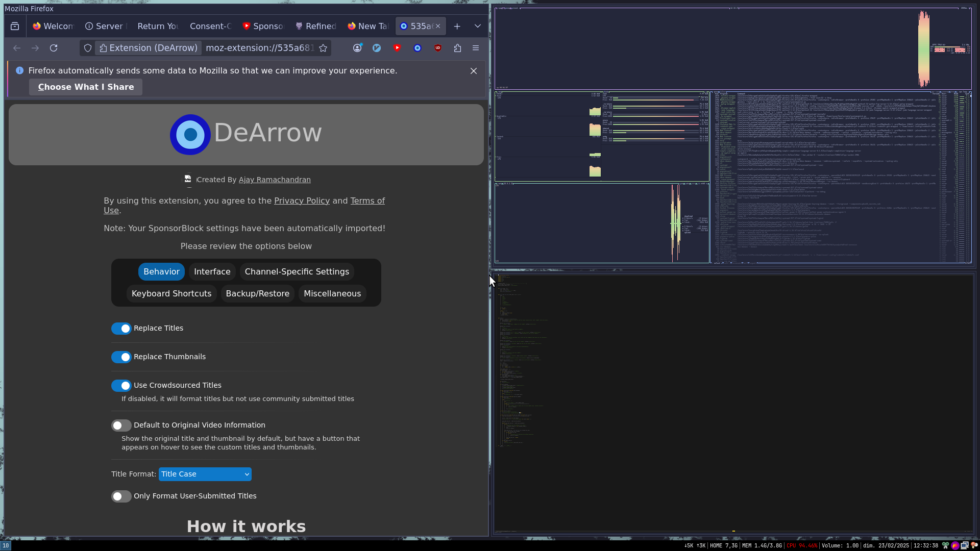The height and width of the screenshot is (551, 980).
Task: Click the info icon in the notification bar
Action: [x=19, y=70]
